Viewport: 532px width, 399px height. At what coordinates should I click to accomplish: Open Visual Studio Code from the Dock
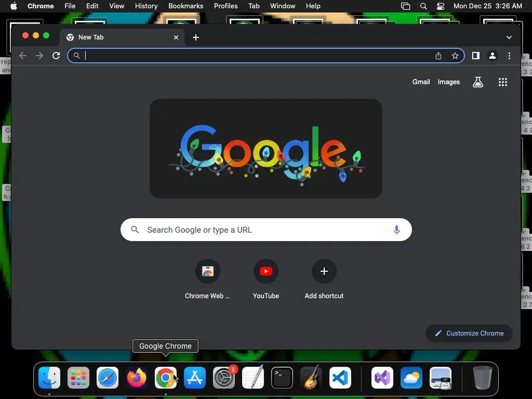(340, 378)
